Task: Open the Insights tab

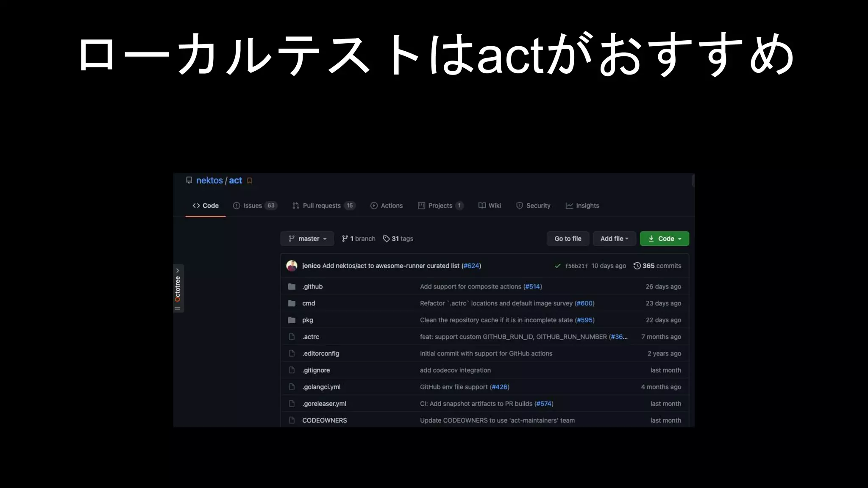Action: [x=582, y=205]
